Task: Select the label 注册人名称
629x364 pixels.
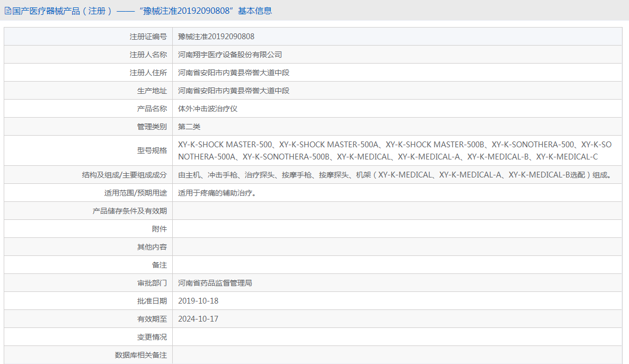Action: tap(148, 55)
